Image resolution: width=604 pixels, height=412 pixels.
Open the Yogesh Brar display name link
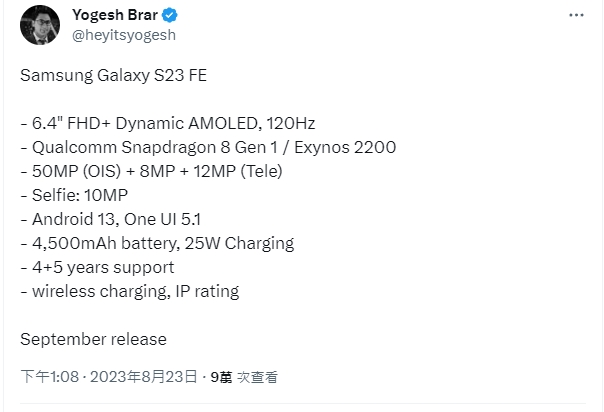[115, 15]
